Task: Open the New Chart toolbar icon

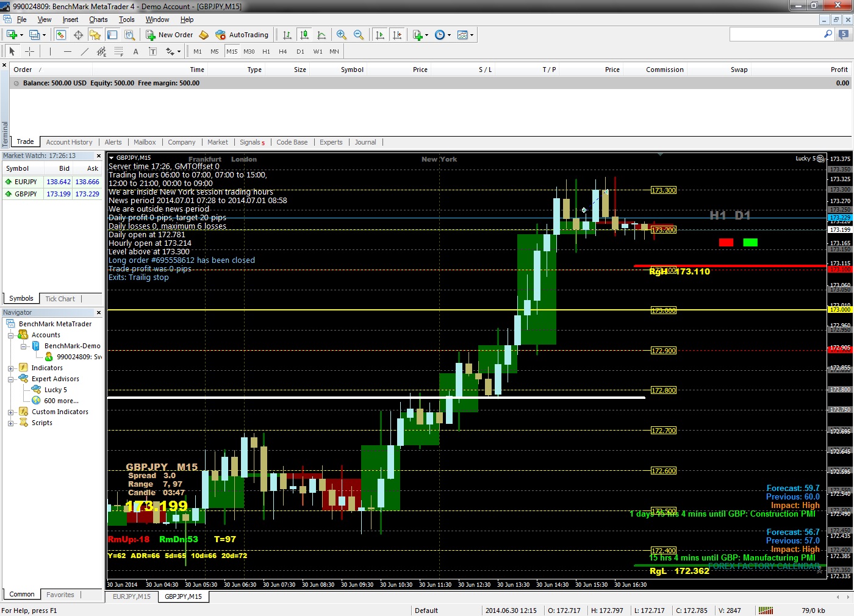Action: click(12, 35)
